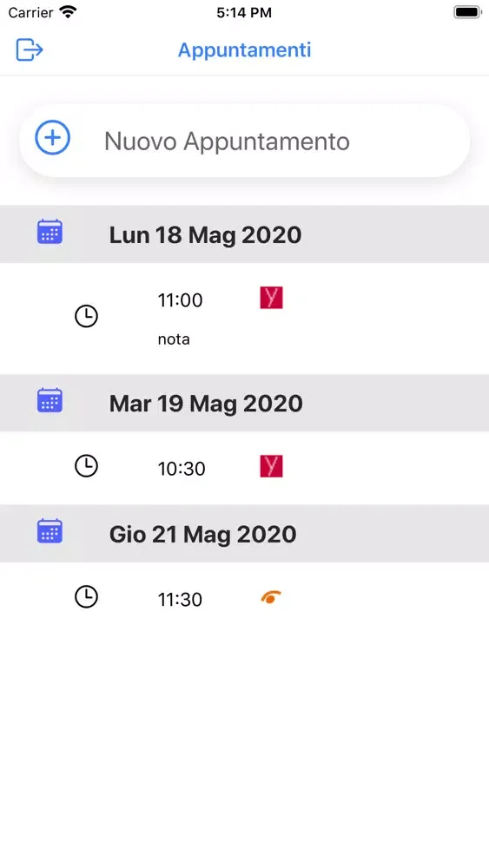Click calendar icon beside Mar 19 Mag 2020
Screen dimensions: 489x868
(50, 399)
